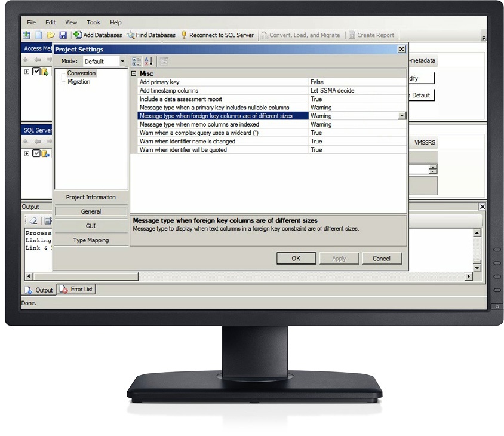Click the Open project folder icon
The image size is (504, 436).
[51, 35]
